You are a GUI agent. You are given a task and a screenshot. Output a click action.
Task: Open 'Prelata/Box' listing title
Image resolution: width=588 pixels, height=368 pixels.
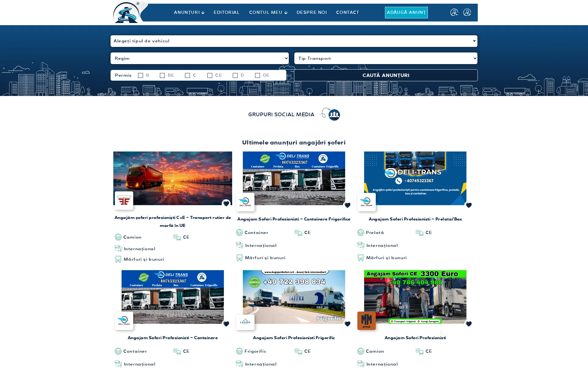[415, 219]
